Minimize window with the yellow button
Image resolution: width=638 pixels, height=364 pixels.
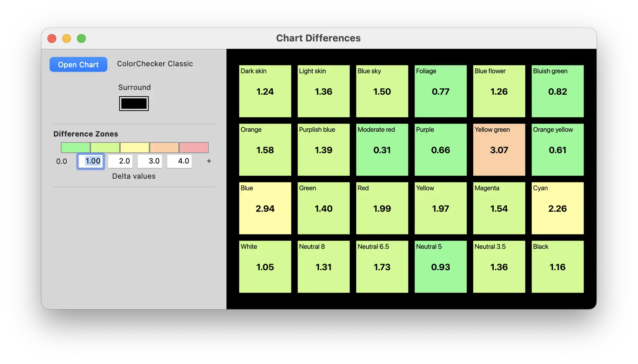67,38
